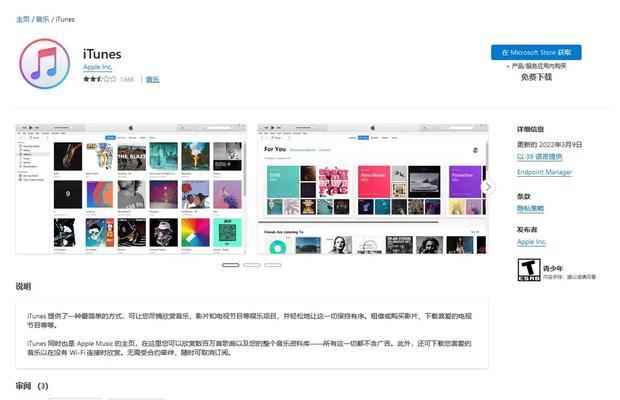Click the iTunes music note app icon
The width and height of the screenshot is (620, 400).
tap(45, 64)
